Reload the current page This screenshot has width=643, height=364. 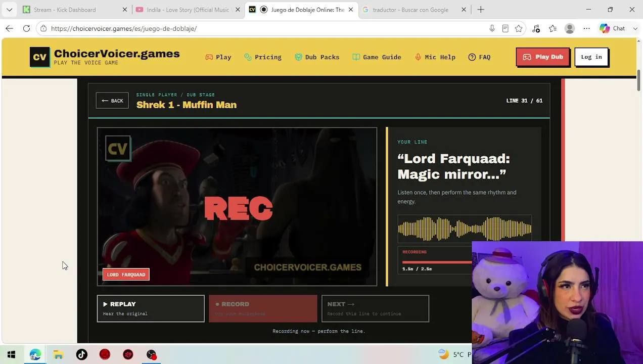click(26, 28)
